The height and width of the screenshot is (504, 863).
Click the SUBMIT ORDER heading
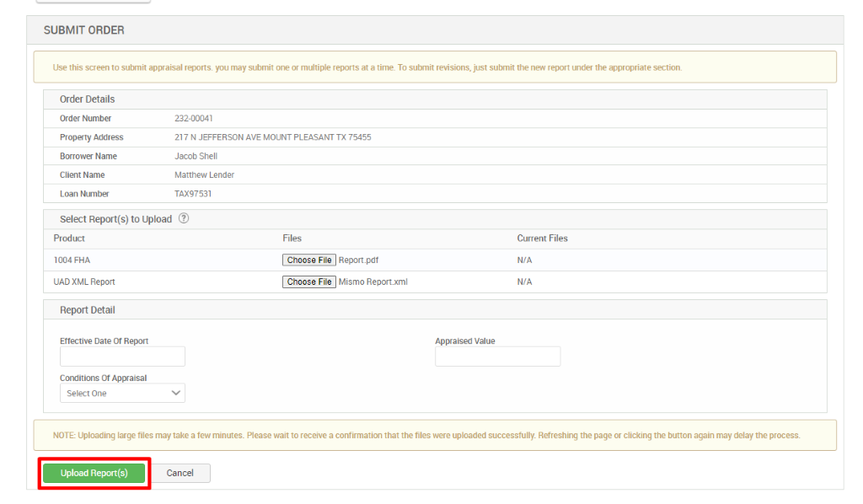pyautogui.click(x=83, y=30)
